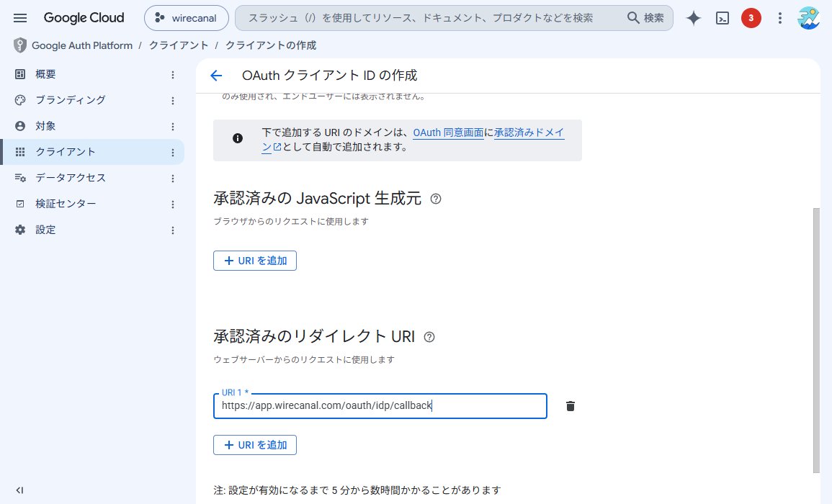Open more options for 対象

click(x=172, y=126)
